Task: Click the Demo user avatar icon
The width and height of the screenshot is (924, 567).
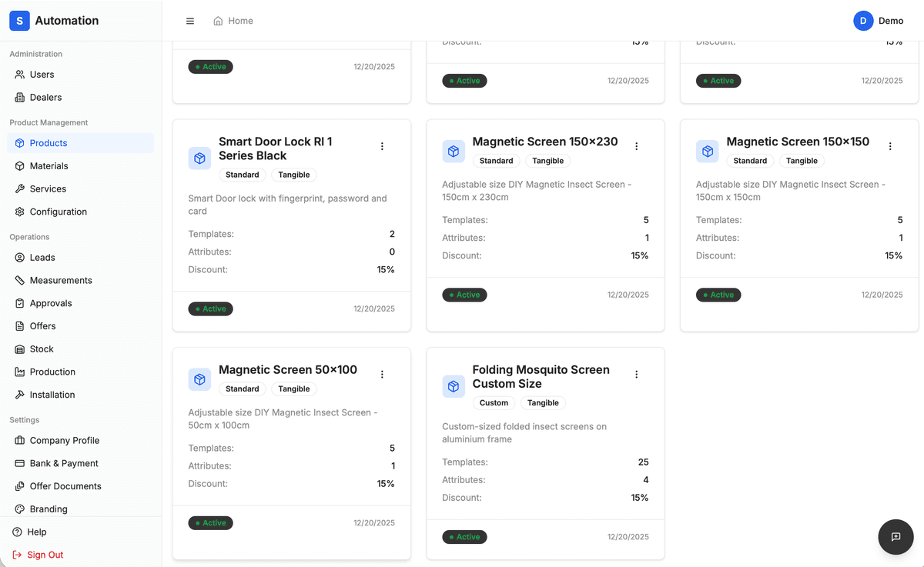Action: coord(862,21)
